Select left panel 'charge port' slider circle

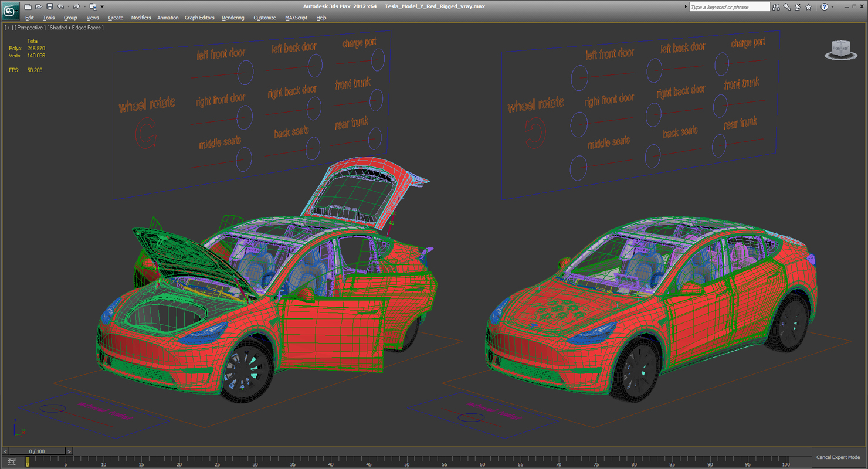[378, 59]
